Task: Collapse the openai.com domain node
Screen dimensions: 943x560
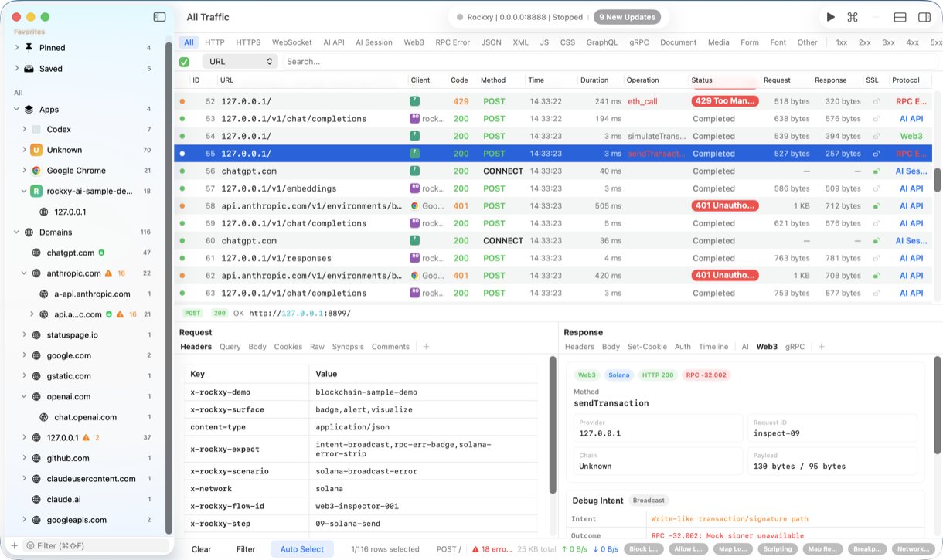Action: (25, 397)
